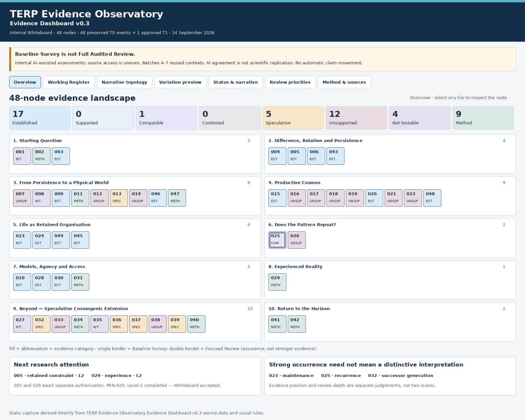Viewport: 525px width, 420px height.
Task: Inspect node tile 042 METH
Action: tap(297, 324)
